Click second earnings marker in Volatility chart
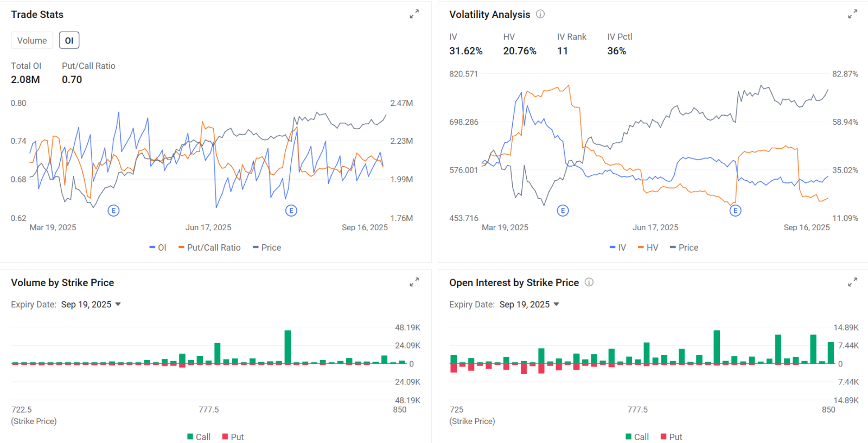This screenshot has height=443, width=868. click(735, 211)
